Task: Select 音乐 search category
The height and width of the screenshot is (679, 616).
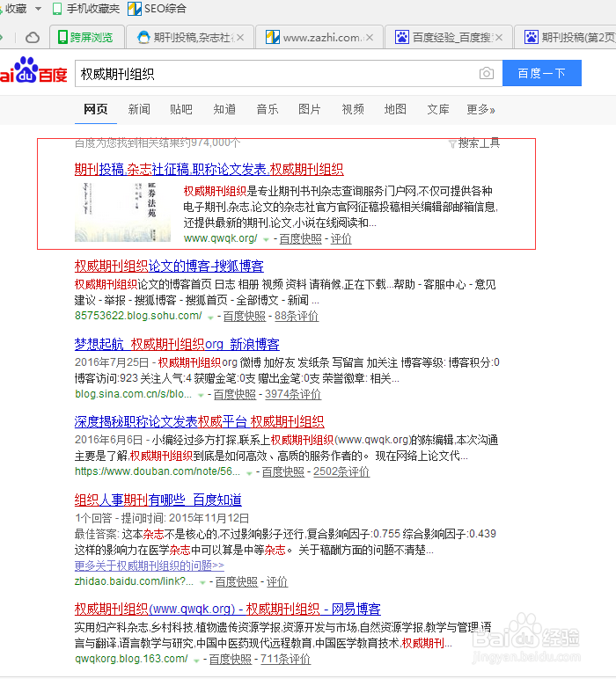Action: click(268, 109)
